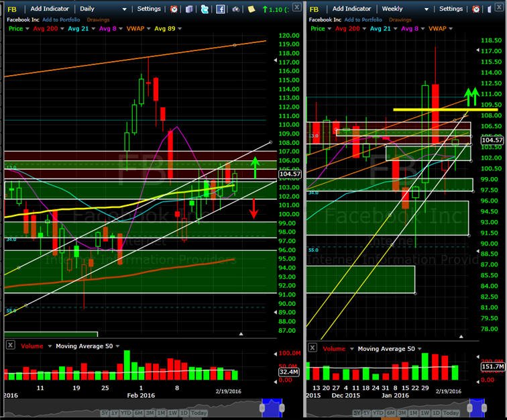Open Volume dropdown arrow in Daily chart

(50, 346)
